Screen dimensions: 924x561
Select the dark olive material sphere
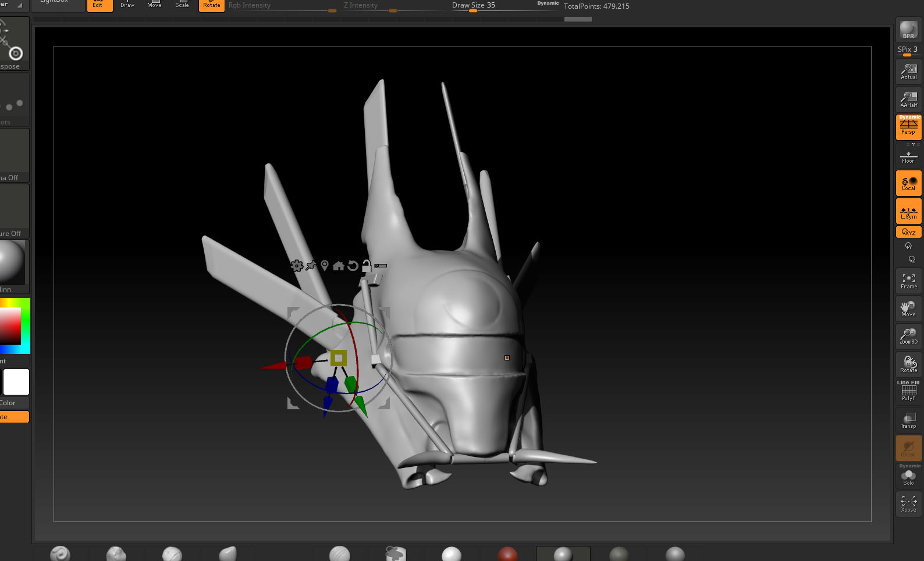(x=619, y=554)
